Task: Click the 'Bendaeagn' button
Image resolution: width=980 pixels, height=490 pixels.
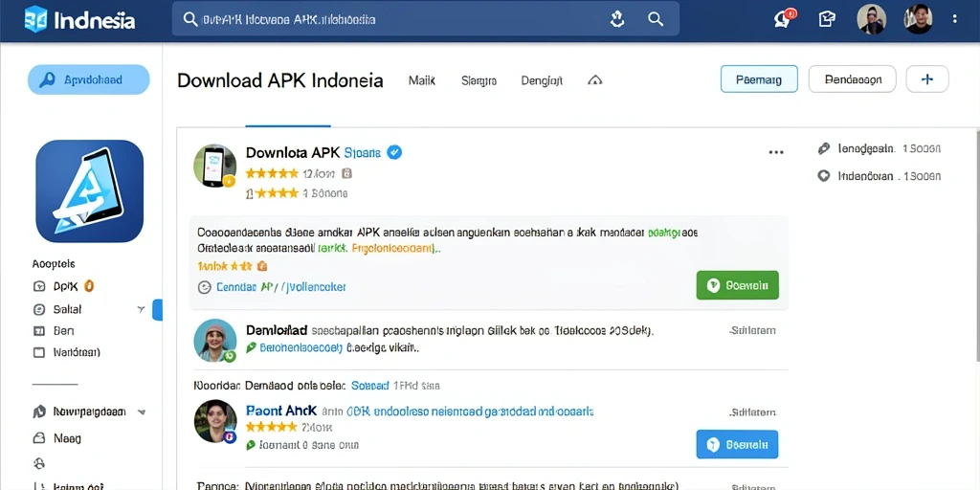Action: (x=853, y=79)
